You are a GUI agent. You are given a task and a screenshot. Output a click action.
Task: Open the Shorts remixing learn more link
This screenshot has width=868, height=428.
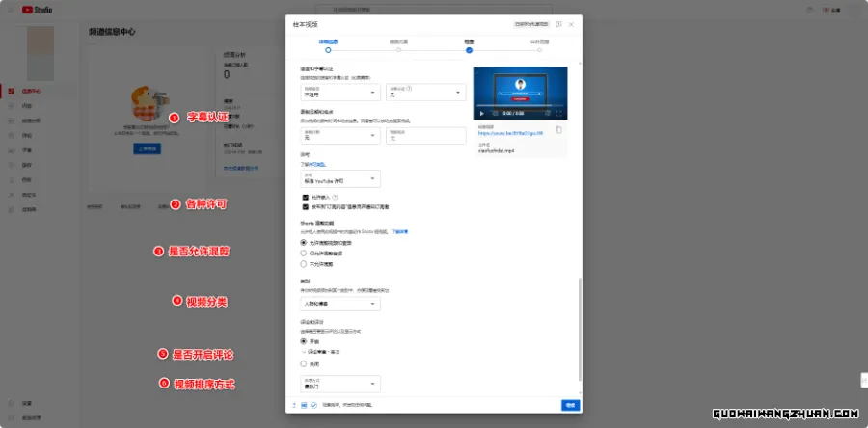click(x=399, y=231)
